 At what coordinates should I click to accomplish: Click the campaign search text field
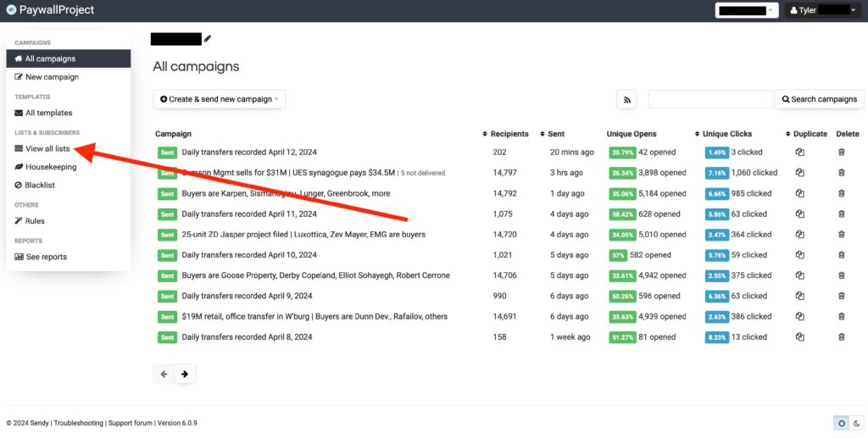tap(709, 99)
